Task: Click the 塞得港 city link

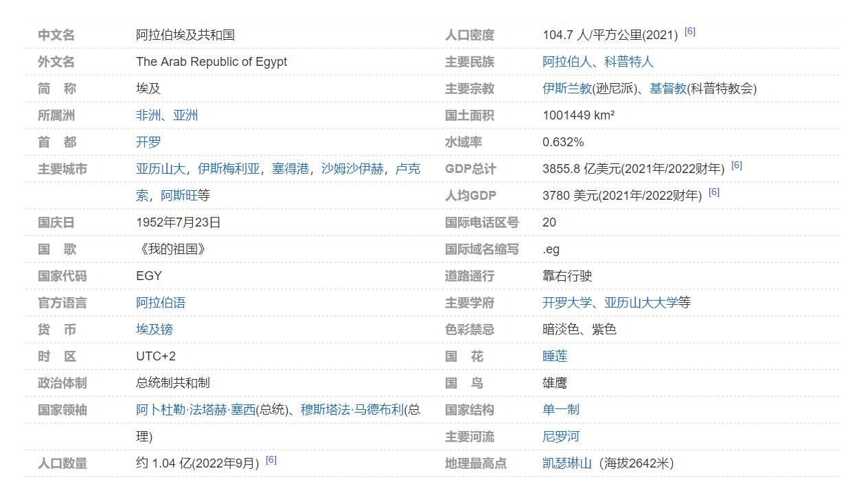Action: pos(290,169)
